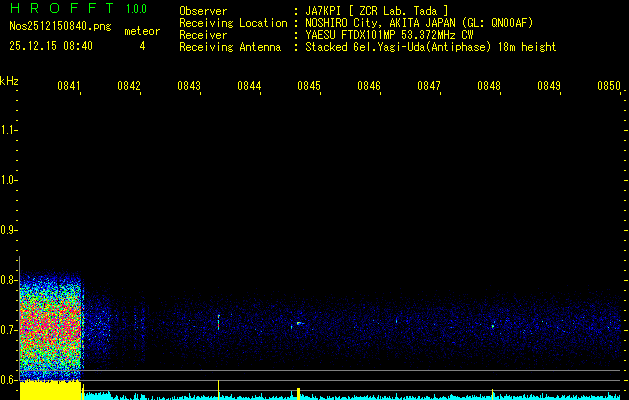The image size is (629, 400).
Task: Click the HROFFT program title
Action: click(59, 9)
